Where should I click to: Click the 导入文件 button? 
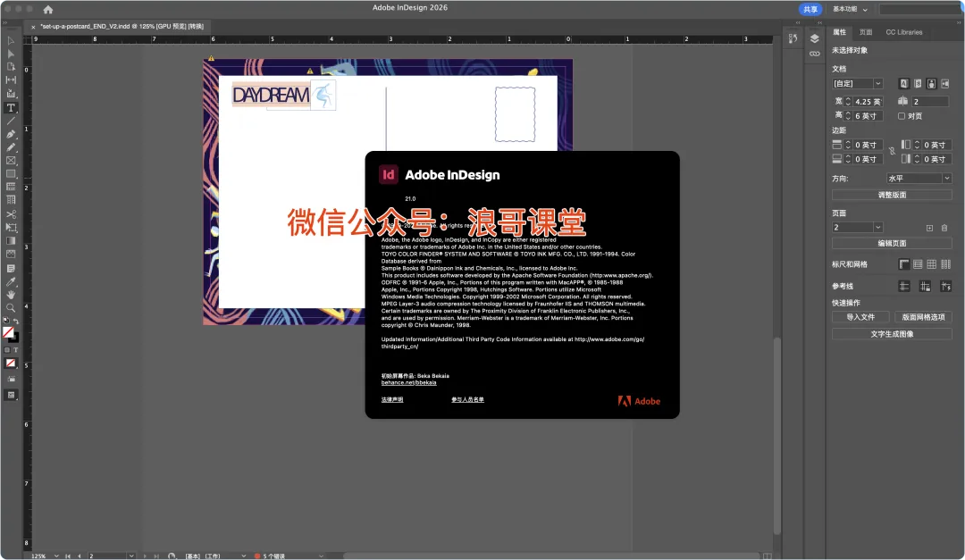[x=860, y=317]
